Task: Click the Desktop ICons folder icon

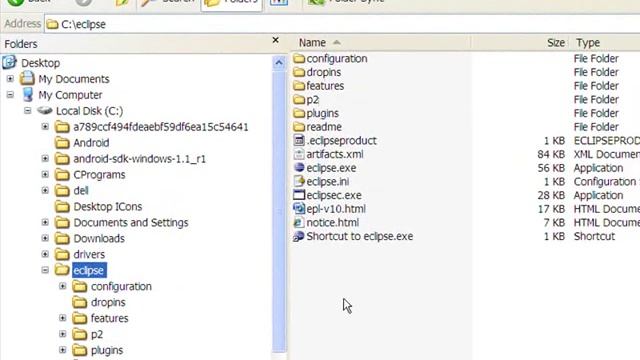Action: click(62, 206)
